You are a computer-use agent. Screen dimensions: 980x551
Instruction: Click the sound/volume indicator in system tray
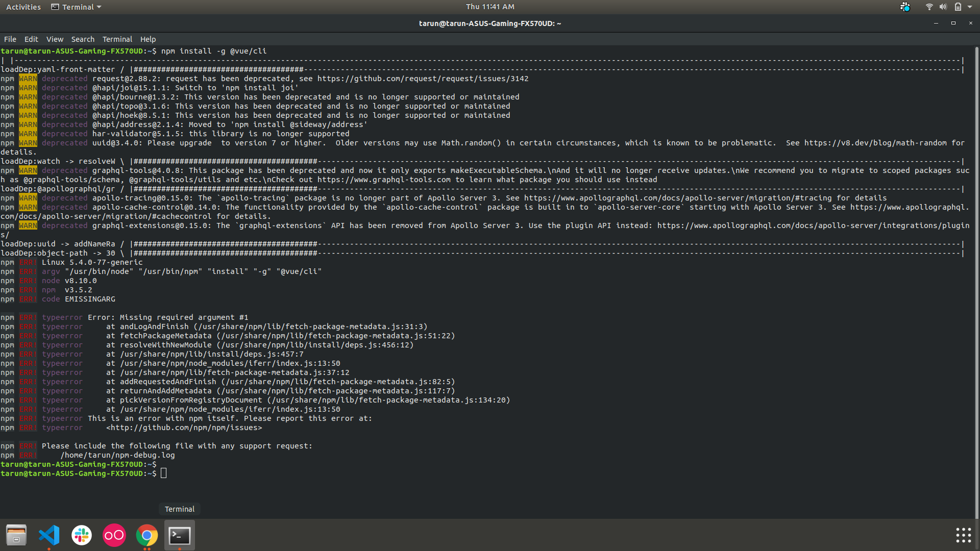coord(943,7)
